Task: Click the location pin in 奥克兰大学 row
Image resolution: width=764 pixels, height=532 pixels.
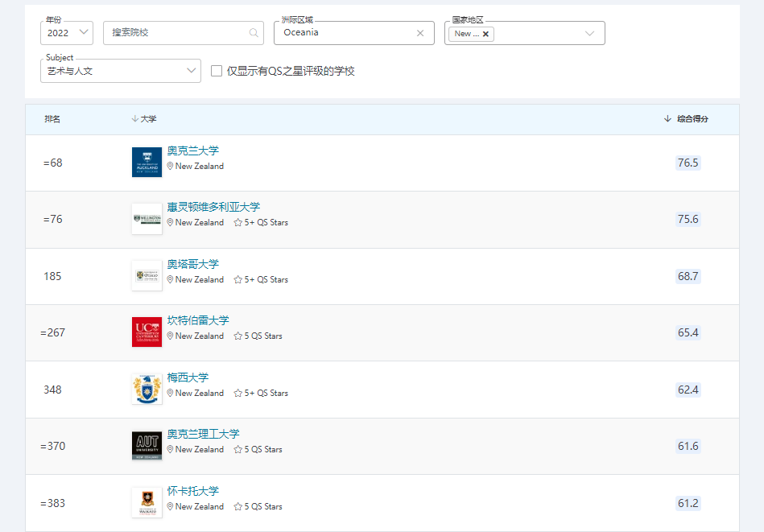Action: tap(170, 166)
